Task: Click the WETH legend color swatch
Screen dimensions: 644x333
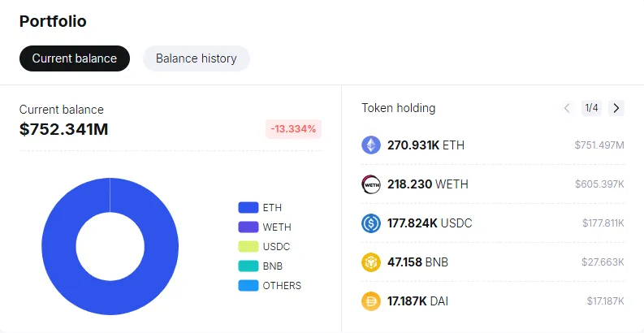Action: point(248,227)
